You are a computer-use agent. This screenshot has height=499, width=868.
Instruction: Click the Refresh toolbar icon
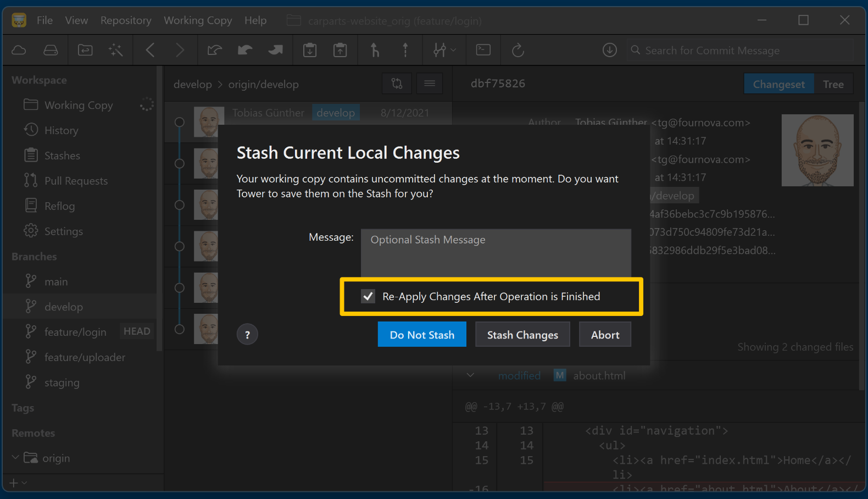(x=518, y=51)
